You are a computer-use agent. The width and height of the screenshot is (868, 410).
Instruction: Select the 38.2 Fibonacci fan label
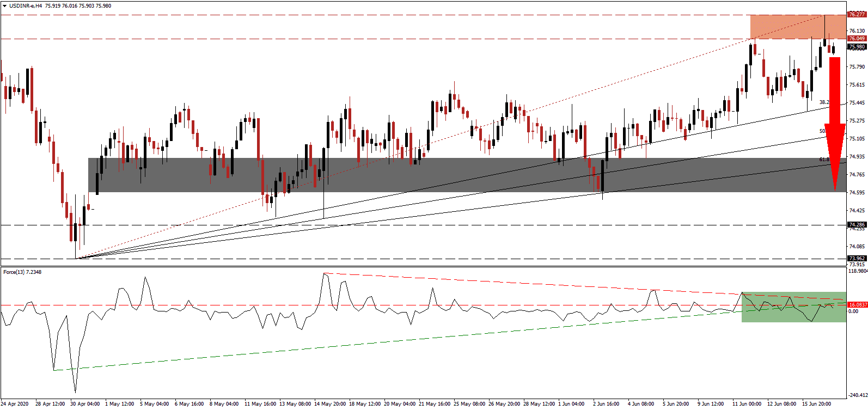pyautogui.click(x=824, y=102)
